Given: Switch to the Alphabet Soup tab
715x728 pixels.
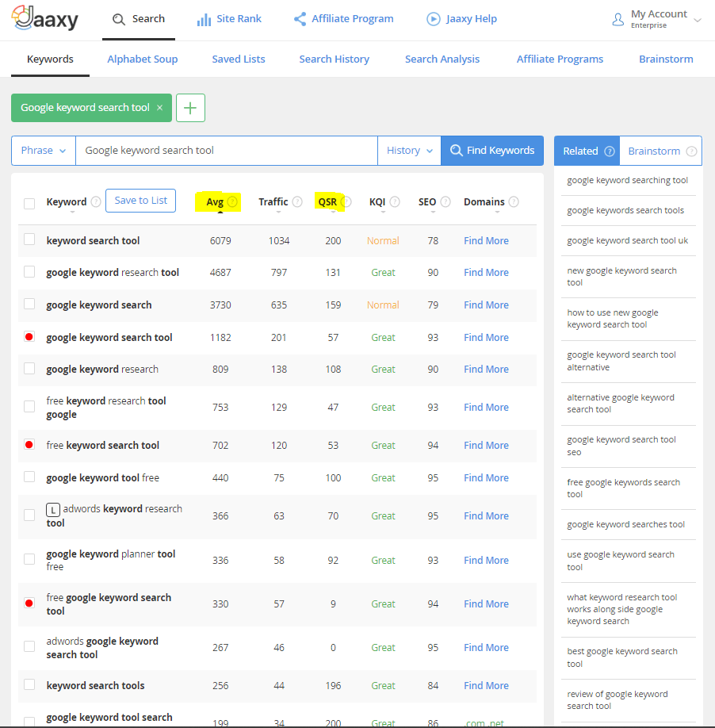Looking at the screenshot, I should point(143,59).
